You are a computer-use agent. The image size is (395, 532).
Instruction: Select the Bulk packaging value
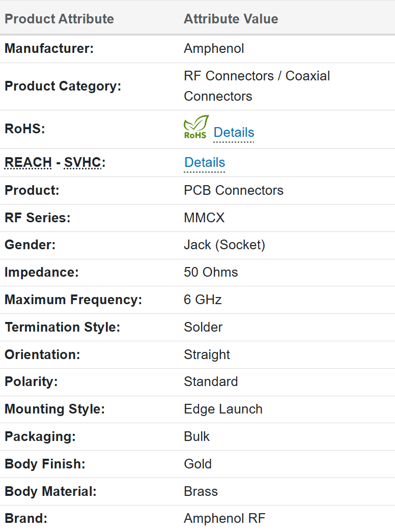click(x=196, y=436)
